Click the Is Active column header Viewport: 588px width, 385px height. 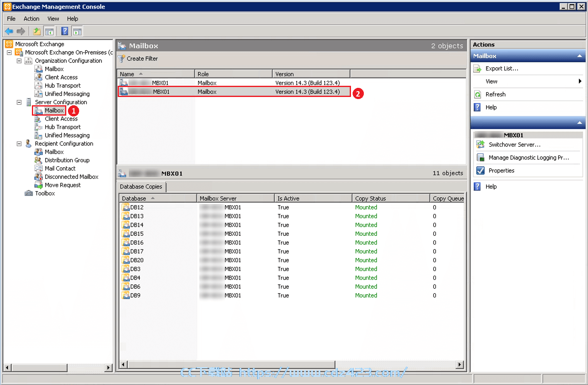(313, 199)
